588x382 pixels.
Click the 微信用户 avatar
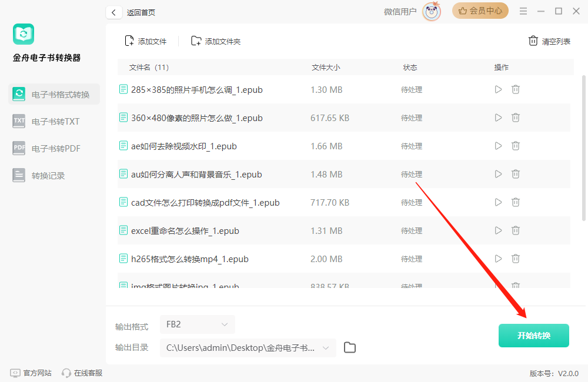431,12
